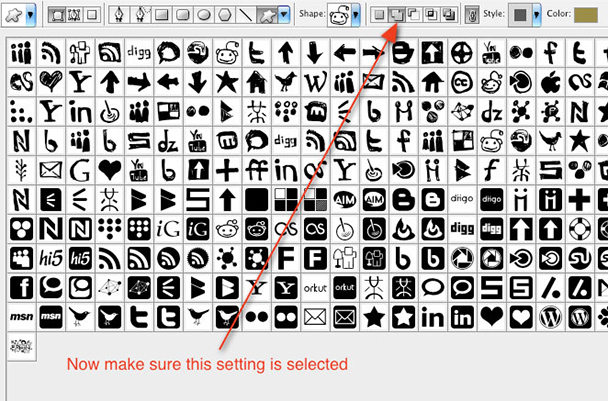The width and height of the screenshot is (608, 401).
Task: Pick the solid black rounded square shape
Action: point(257,200)
